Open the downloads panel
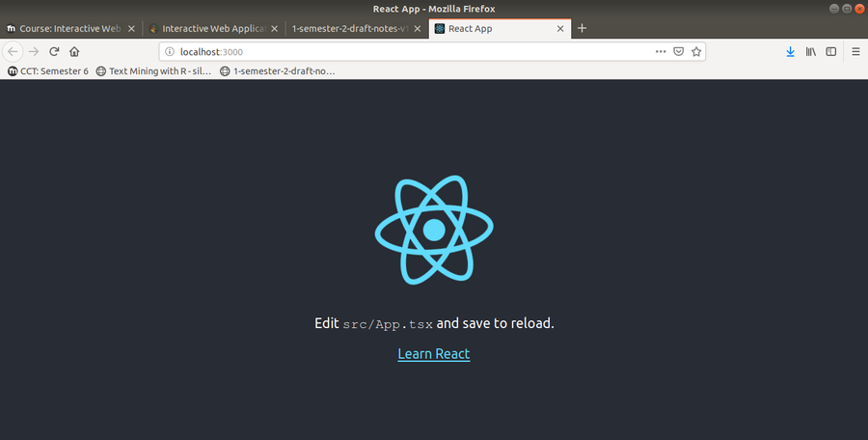 coord(790,51)
